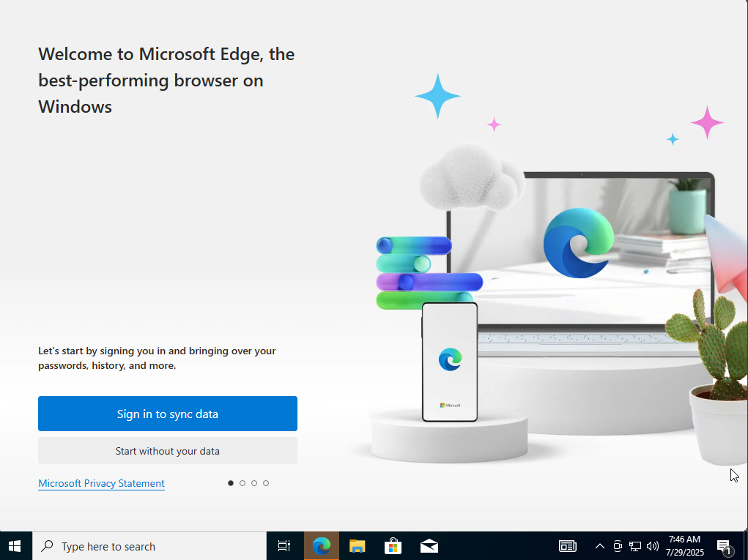This screenshot has width=748, height=560.
Task: Click the Meet Now tray icon
Action: pyautogui.click(x=618, y=546)
